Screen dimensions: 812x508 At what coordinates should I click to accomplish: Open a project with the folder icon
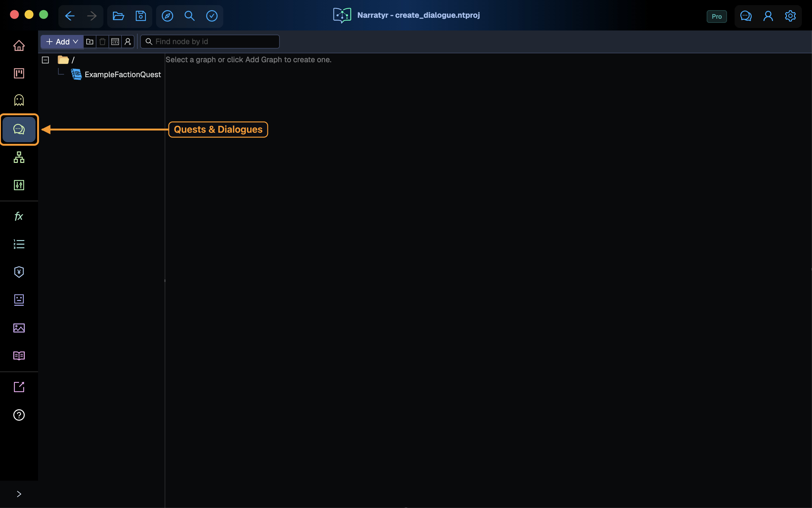pos(118,16)
